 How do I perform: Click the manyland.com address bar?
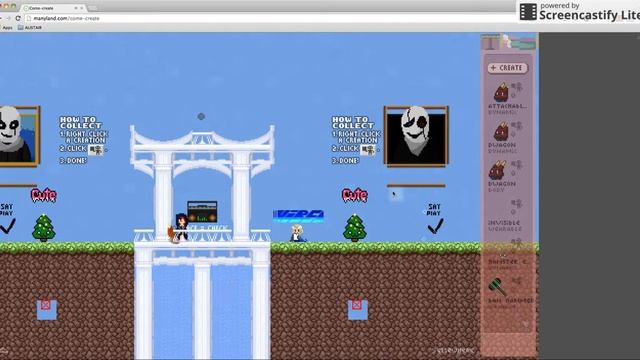point(269,18)
